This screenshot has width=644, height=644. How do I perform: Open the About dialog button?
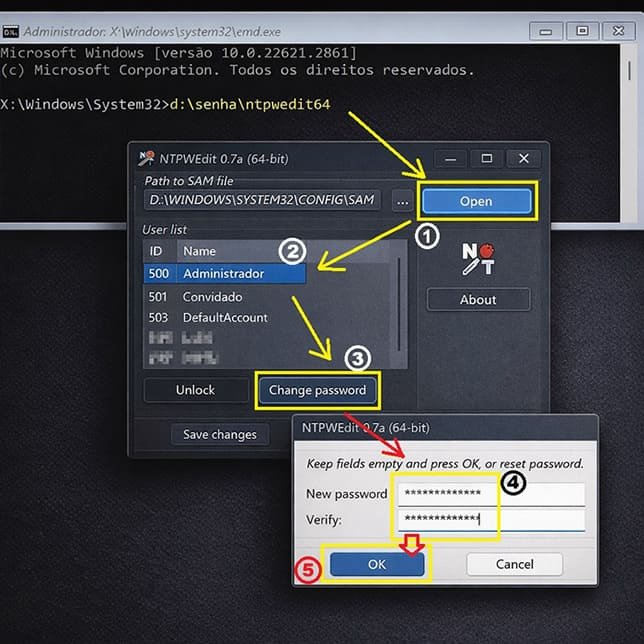pos(478,299)
